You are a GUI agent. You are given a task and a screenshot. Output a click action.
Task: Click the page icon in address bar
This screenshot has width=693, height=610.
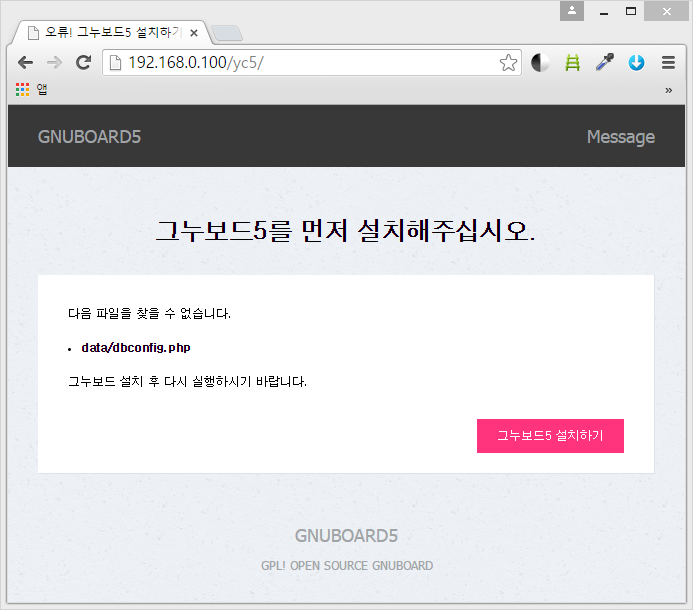(x=115, y=63)
